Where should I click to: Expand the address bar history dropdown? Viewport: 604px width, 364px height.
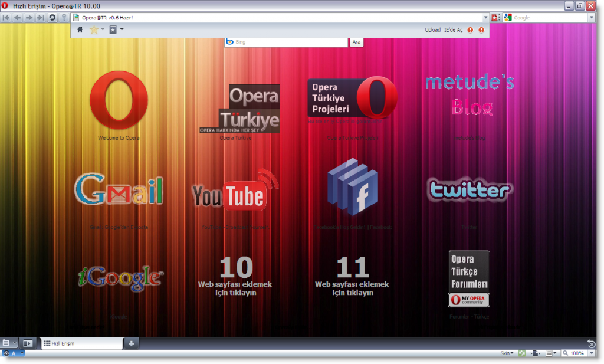[x=485, y=18]
